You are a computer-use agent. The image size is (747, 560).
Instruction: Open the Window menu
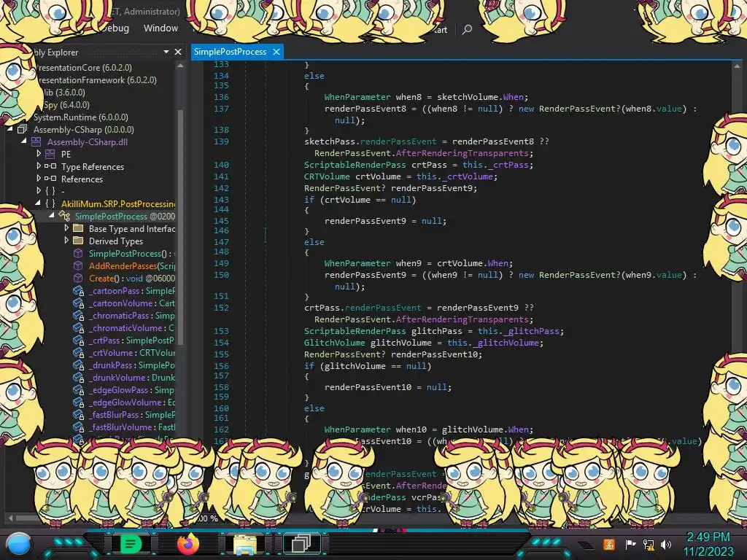coord(160,28)
